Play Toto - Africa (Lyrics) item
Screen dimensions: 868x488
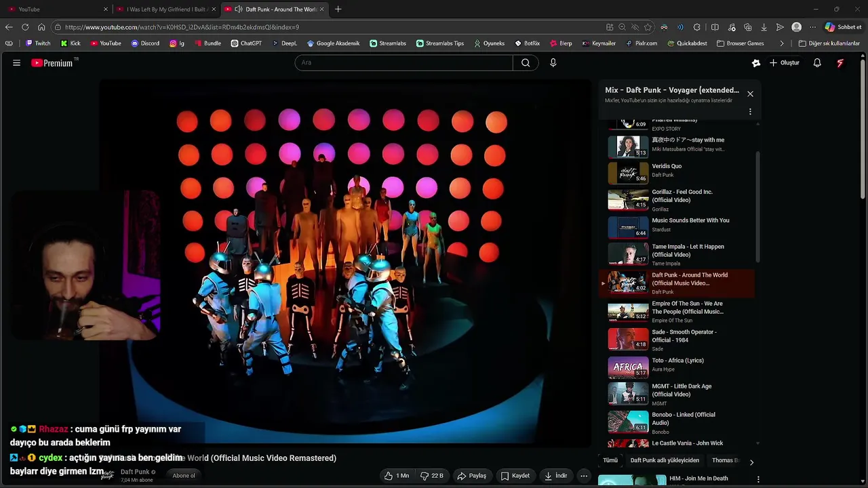[x=677, y=367]
